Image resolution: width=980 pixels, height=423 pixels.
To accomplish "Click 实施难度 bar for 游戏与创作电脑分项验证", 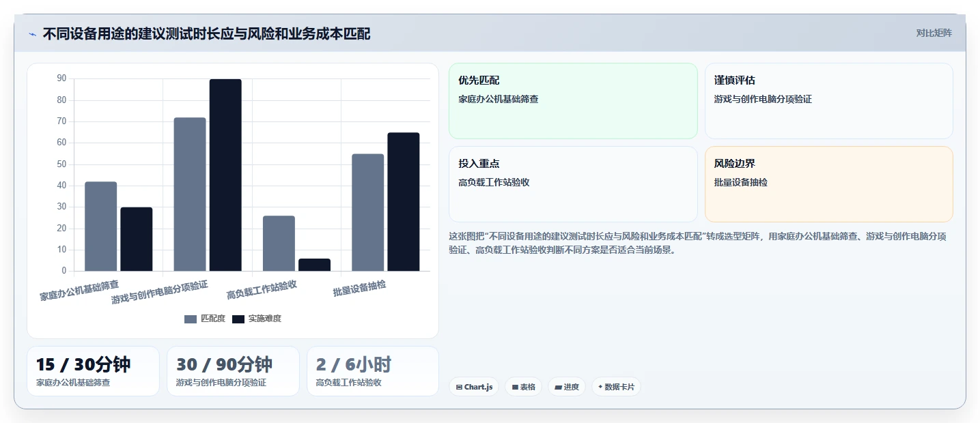I will [x=225, y=175].
